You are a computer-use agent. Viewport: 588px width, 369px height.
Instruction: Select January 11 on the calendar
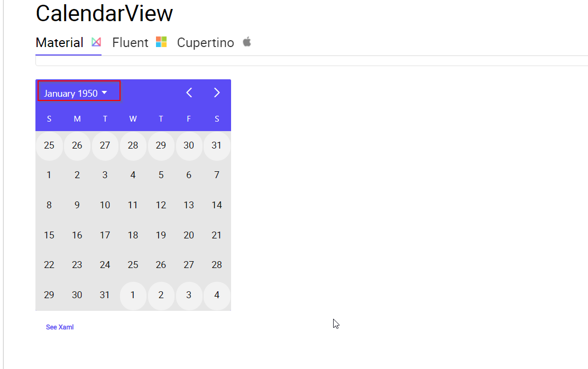tap(133, 205)
